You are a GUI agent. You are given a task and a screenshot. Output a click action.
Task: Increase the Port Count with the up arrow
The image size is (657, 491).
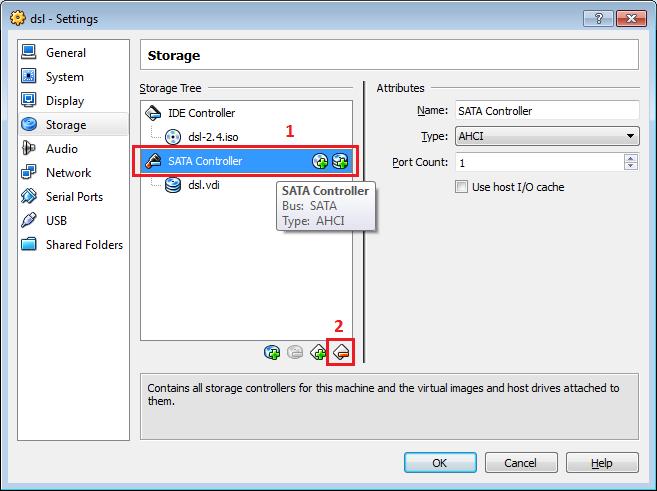(631, 158)
